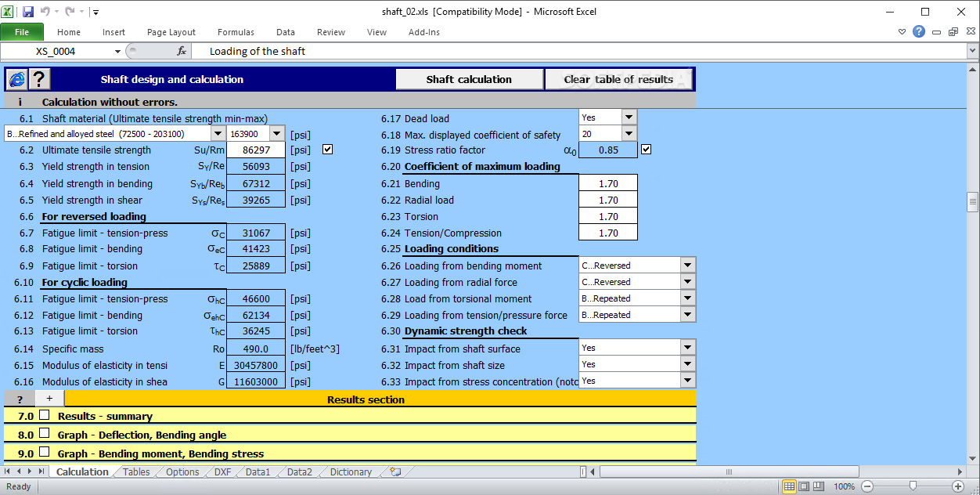Open the shaft material dropdown

pyautogui.click(x=218, y=134)
